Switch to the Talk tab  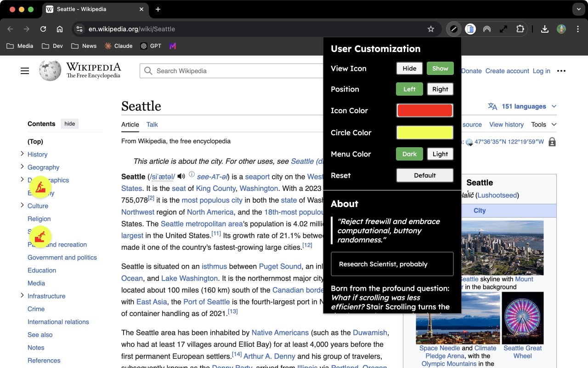pos(152,124)
